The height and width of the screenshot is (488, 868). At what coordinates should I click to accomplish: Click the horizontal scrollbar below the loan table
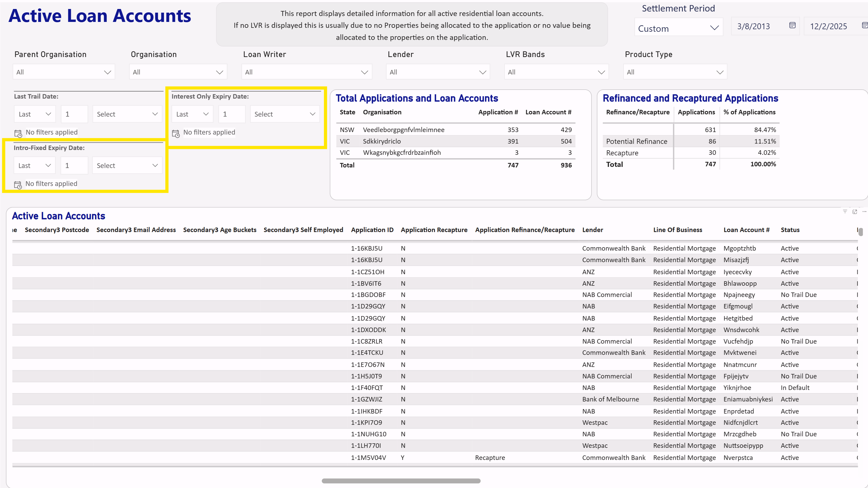pyautogui.click(x=401, y=481)
